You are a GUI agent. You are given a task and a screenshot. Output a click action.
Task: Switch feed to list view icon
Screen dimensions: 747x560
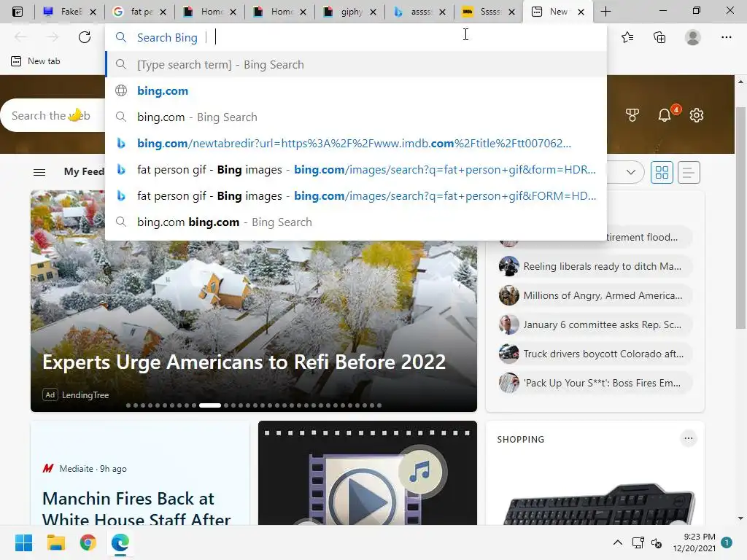point(689,172)
